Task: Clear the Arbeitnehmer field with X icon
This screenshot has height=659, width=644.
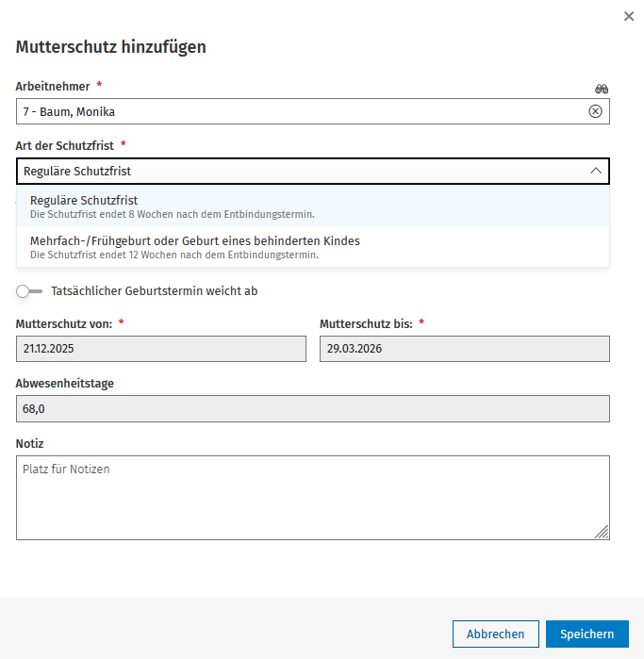Action: pos(595,111)
